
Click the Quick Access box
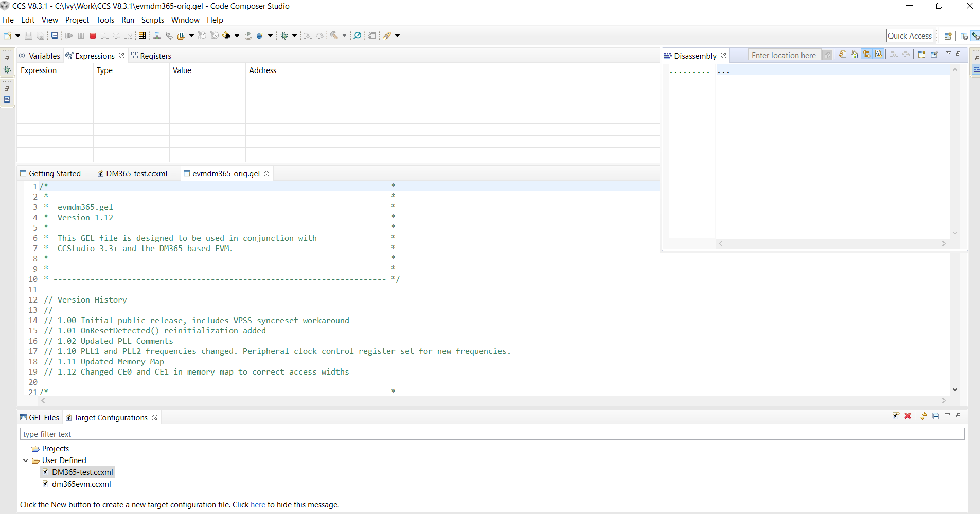[x=910, y=36]
